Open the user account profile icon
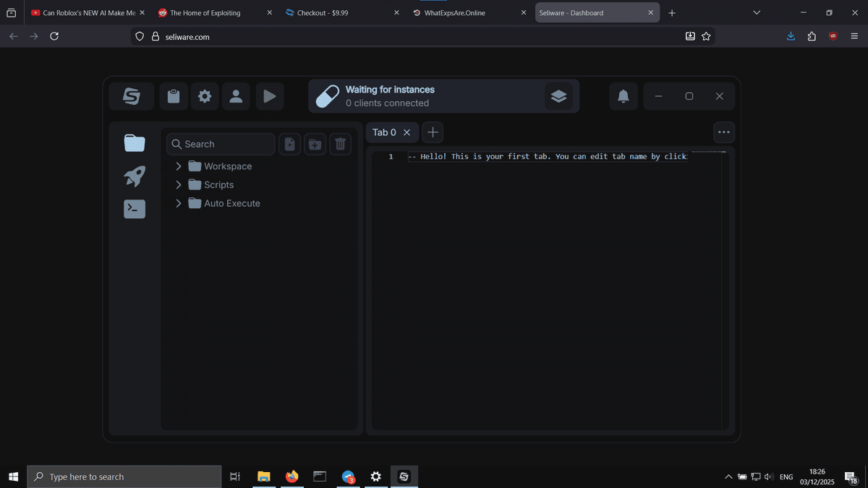This screenshot has height=488, width=868. pyautogui.click(x=236, y=96)
